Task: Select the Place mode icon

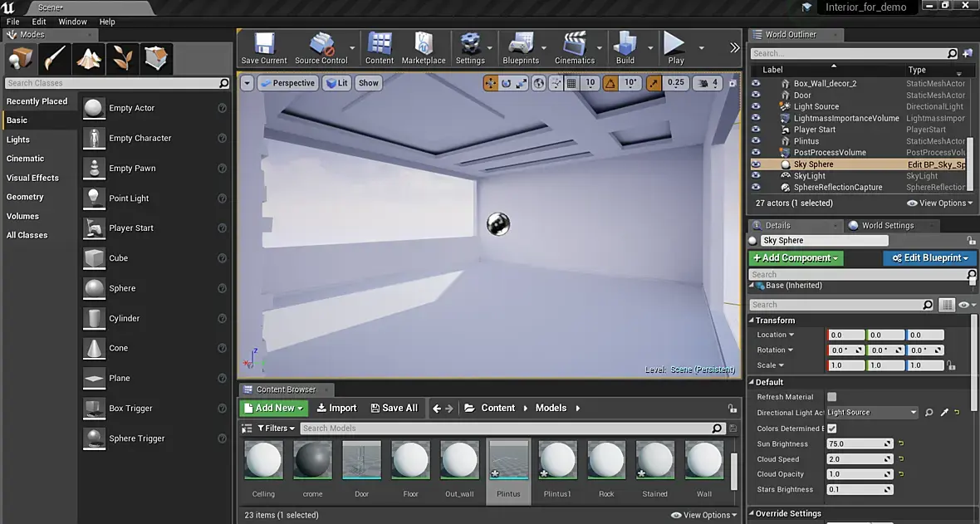Action: (x=20, y=59)
